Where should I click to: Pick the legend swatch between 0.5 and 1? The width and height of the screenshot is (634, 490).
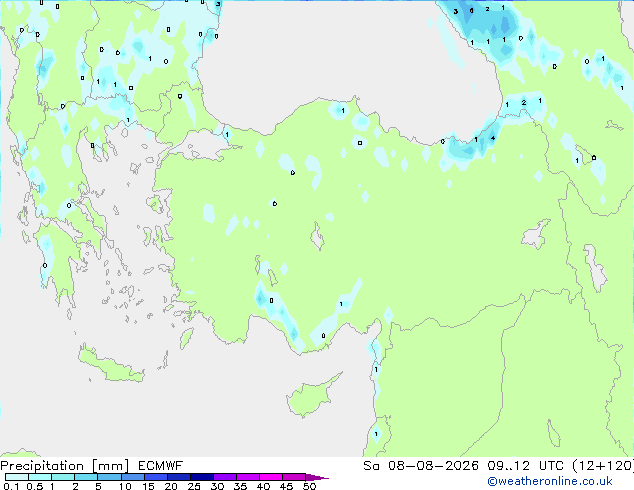40,477
